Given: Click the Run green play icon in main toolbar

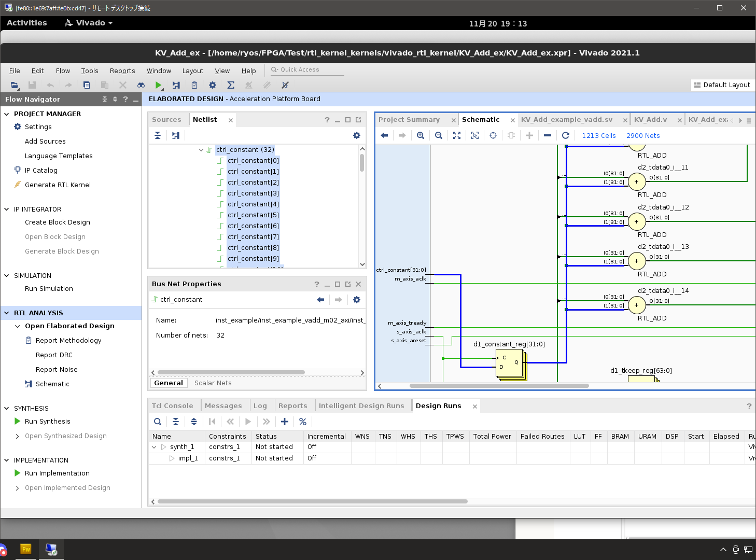Looking at the screenshot, I should pos(159,85).
